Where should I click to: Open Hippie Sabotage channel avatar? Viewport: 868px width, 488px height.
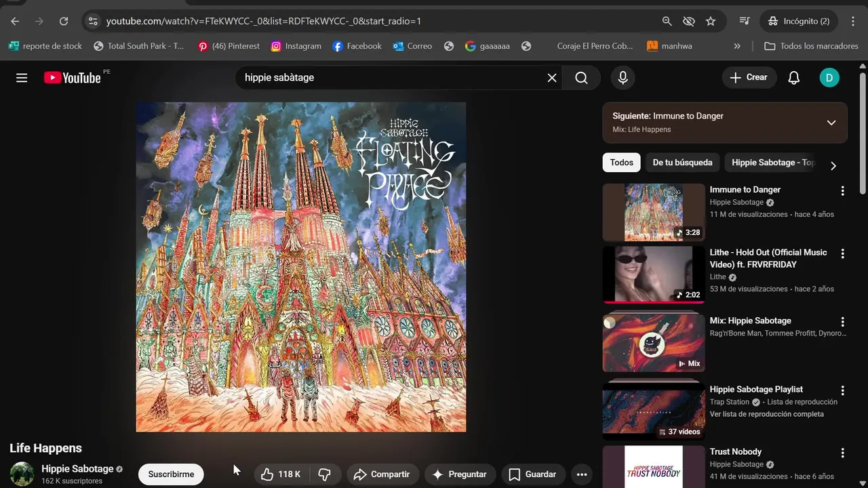coord(22,474)
